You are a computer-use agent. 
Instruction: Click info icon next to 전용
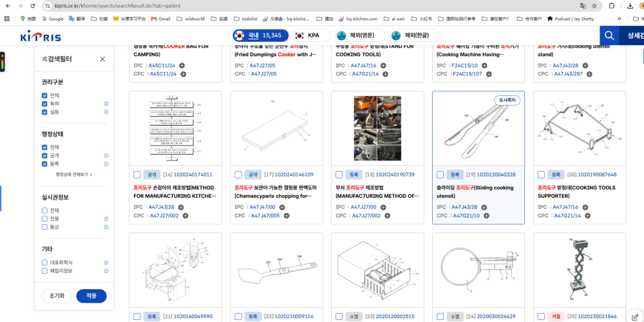(106, 219)
